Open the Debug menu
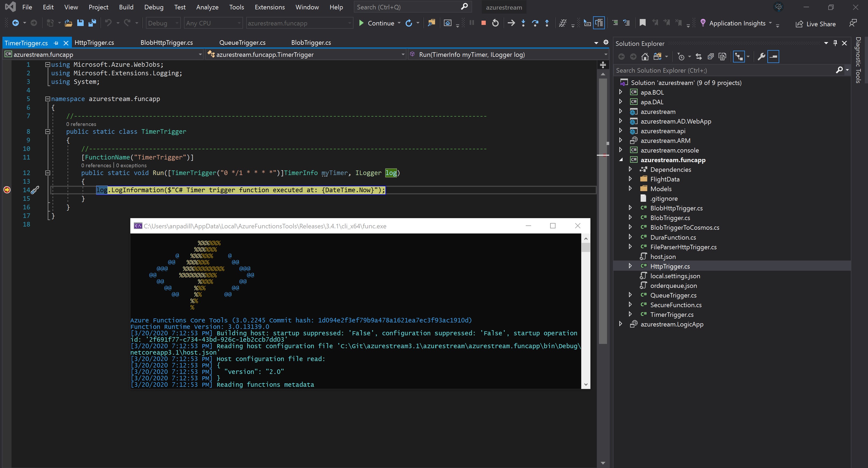 (x=154, y=7)
